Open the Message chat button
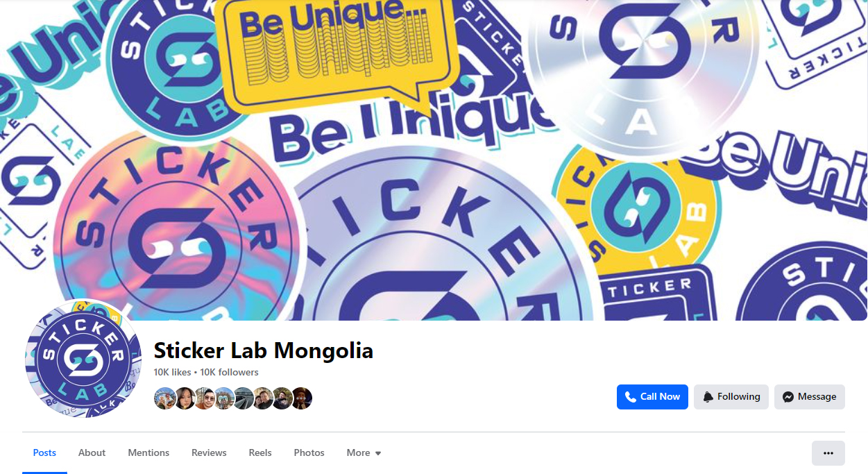Screen dimensions: 868x474 coord(809,397)
